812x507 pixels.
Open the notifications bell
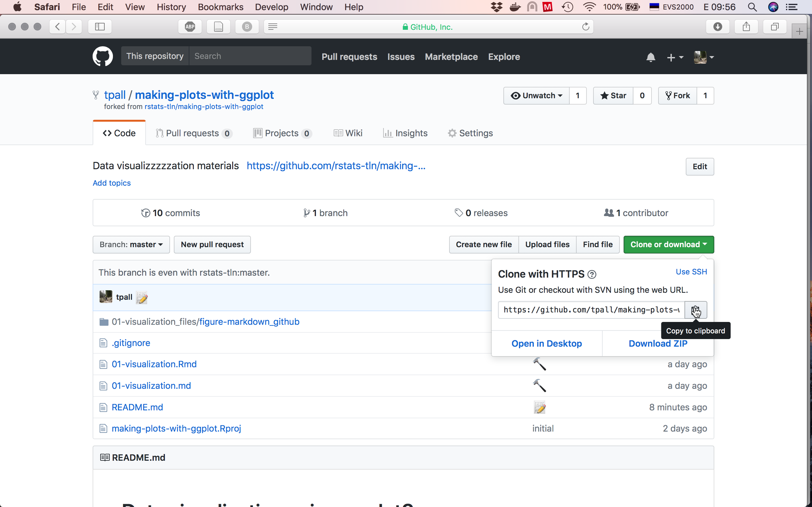650,57
